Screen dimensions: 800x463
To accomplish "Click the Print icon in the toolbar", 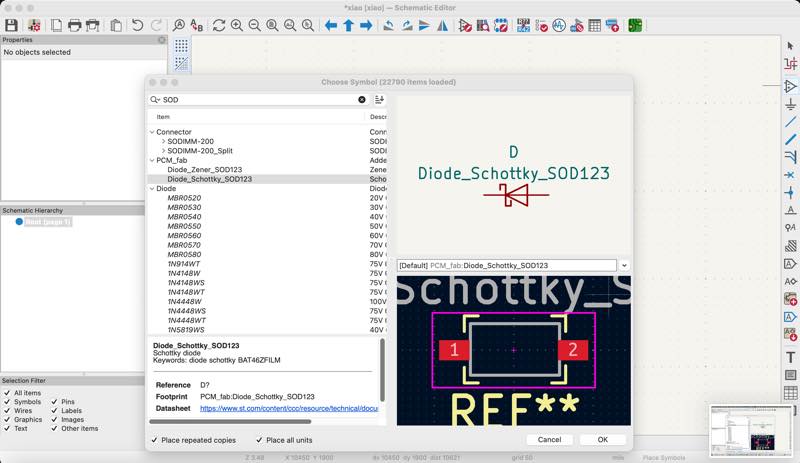I will coord(74,25).
